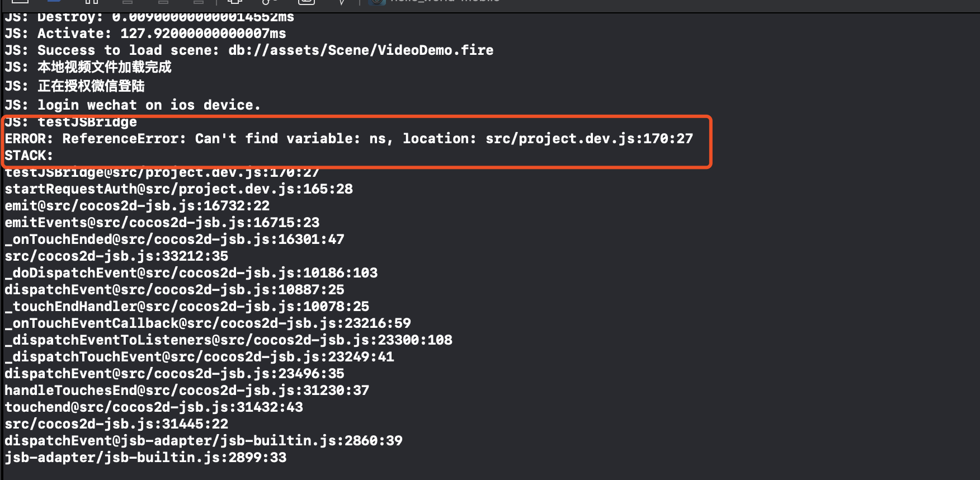Click the ReferenceError line in console

point(348,139)
